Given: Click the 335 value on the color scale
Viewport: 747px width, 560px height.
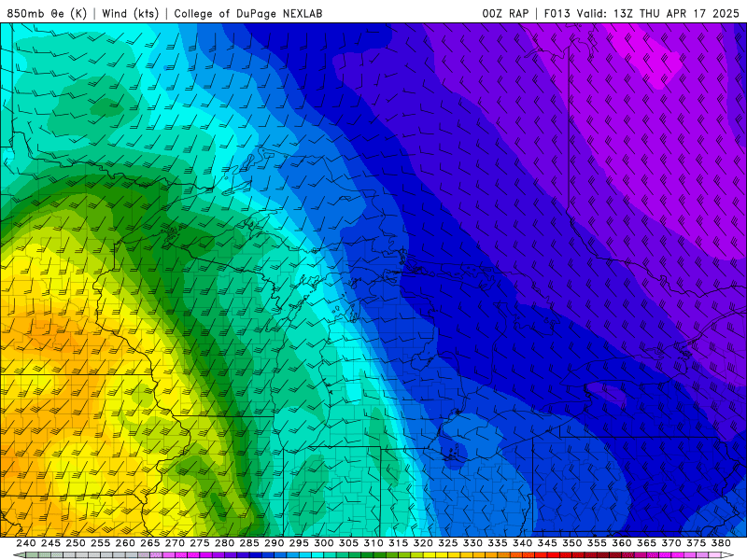Looking at the screenshot, I should [x=498, y=543].
